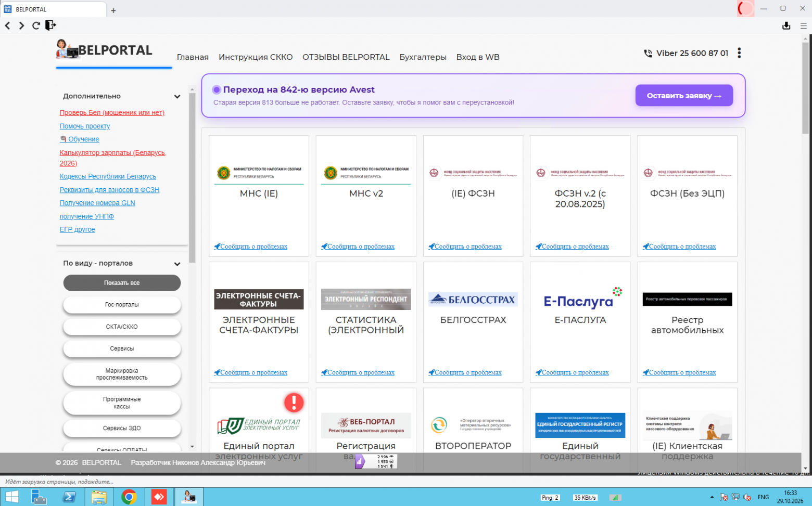The width and height of the screenshot is (812, 506).
Task: Open a new tab with the plus icon
Action: click(x=113, y=10)
